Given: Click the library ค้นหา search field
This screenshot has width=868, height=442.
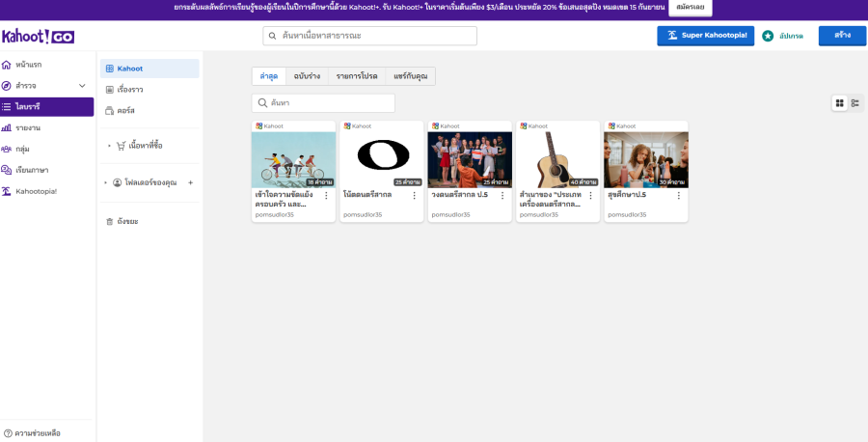Looking at the screenshot, I should click(323, 103).
